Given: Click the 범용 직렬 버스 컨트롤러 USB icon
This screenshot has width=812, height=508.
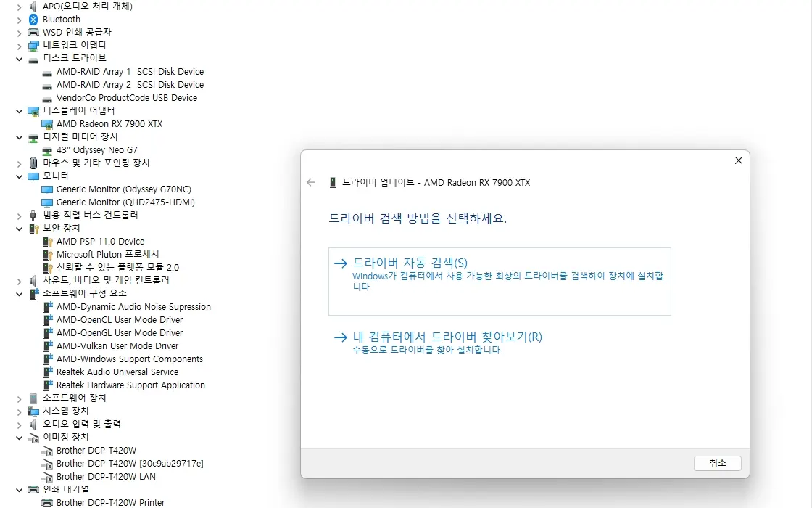Looking at the screenshot, I should [x=33, y=215].
